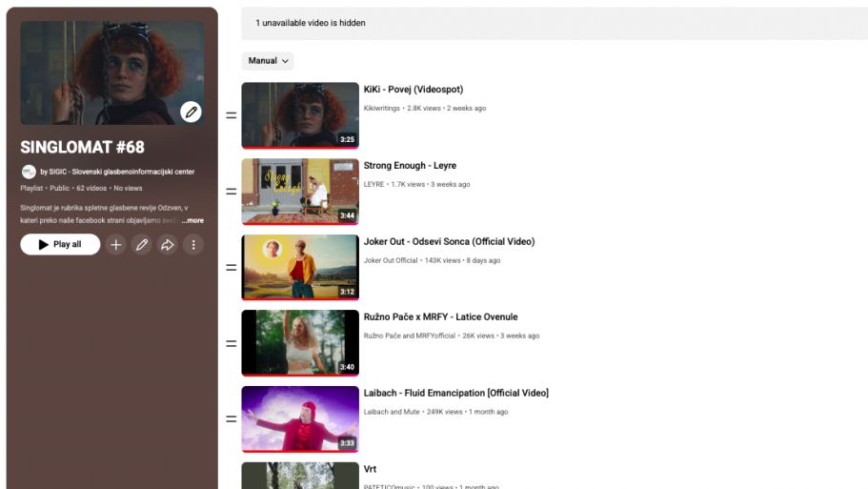Play the Joker Out Odsevi Sonca thumbnail

point(300,268)
